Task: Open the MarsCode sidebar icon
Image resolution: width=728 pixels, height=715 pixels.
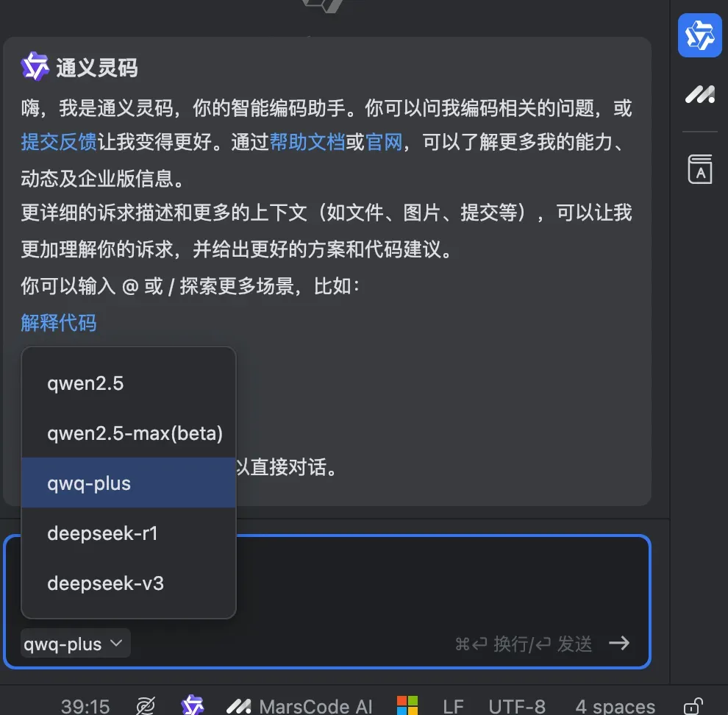Action: point(699,95)
